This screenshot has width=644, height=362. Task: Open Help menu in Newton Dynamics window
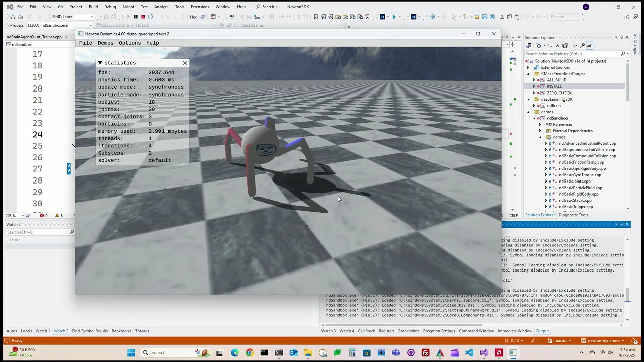pos(153,43)
